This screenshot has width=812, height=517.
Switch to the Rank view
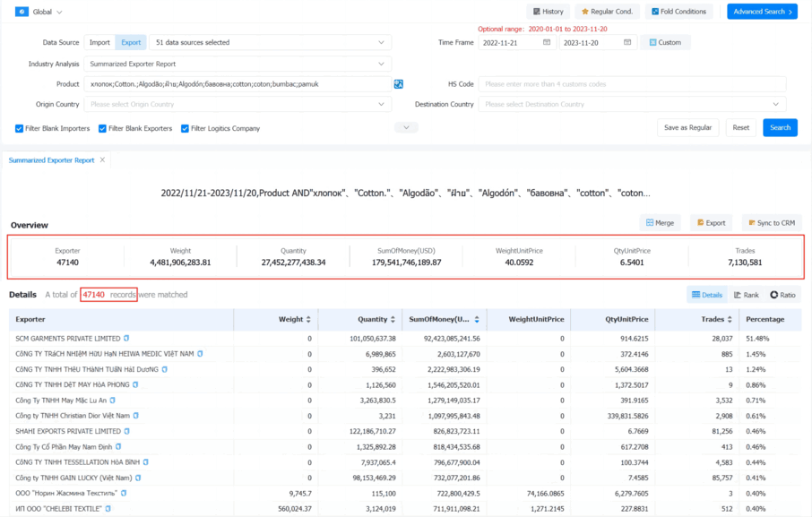click(x=747, y=295)
